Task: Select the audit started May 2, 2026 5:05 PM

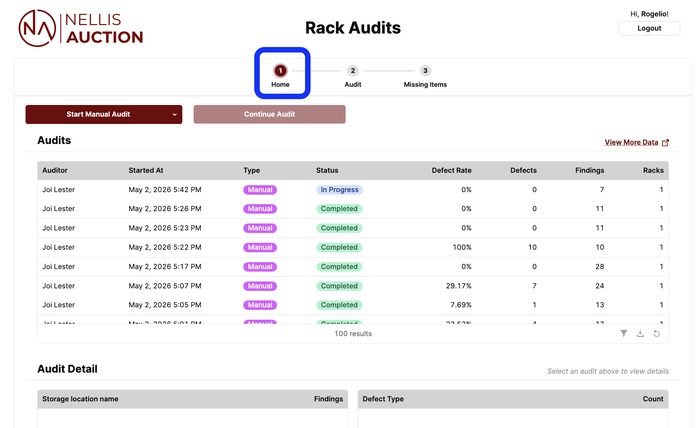Action: pyautogui.click(x=353, y=305)
